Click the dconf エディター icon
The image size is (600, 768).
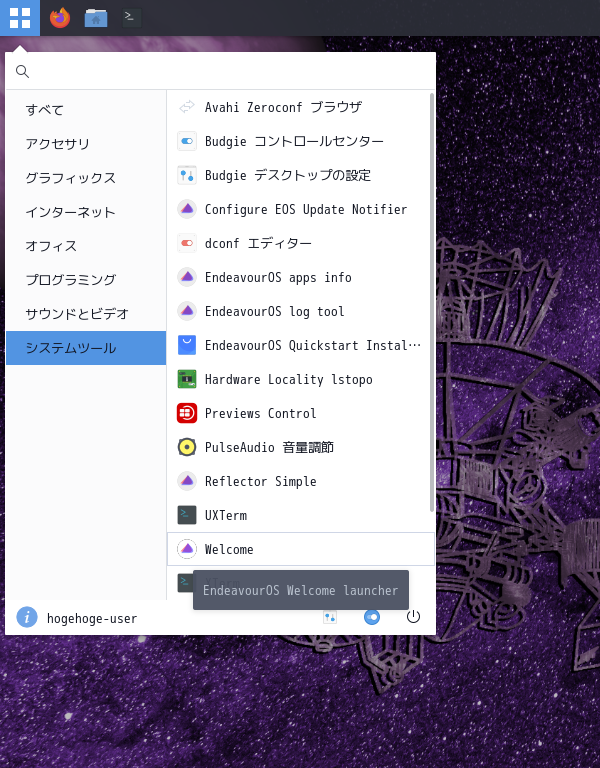pos(187,243)
